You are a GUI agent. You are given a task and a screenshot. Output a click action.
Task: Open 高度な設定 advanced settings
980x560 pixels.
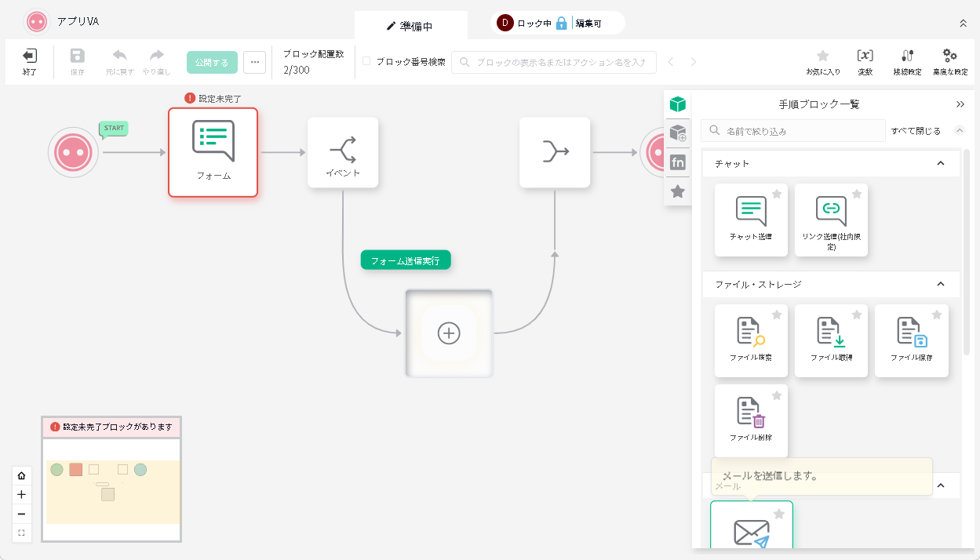(x=949, y=61)
